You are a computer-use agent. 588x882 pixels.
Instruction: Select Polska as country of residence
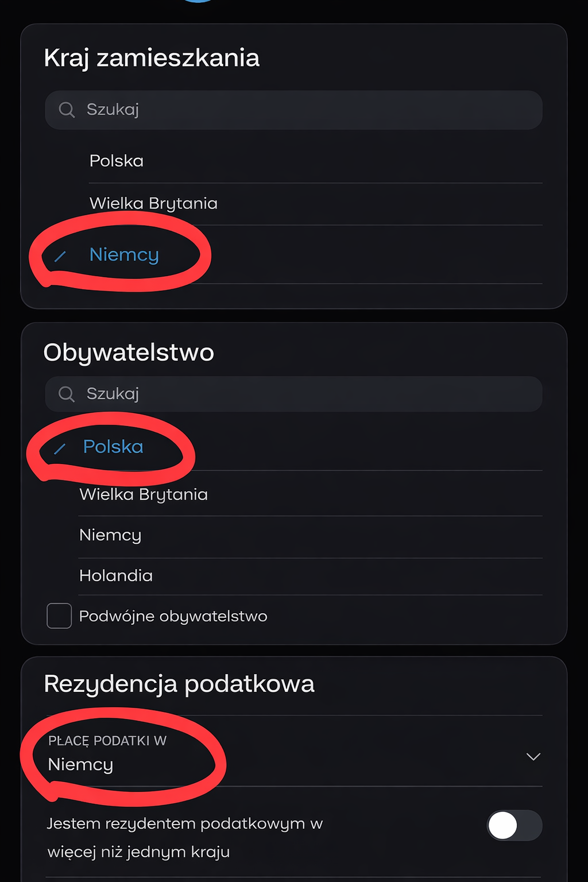click(x=117, y=161)
